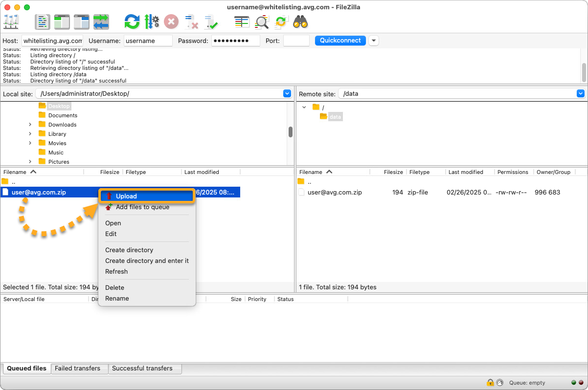
Task: Cancel the current operation
Action: pyautogui.click(x=171, y=22)
